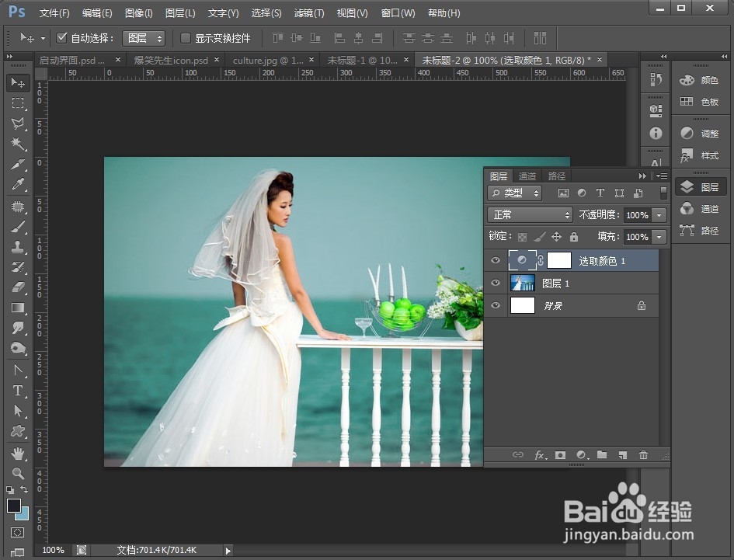Open the blend mode 正常 dropdown
This screenshot has width=734, height=560.
[x=530, y=215]
